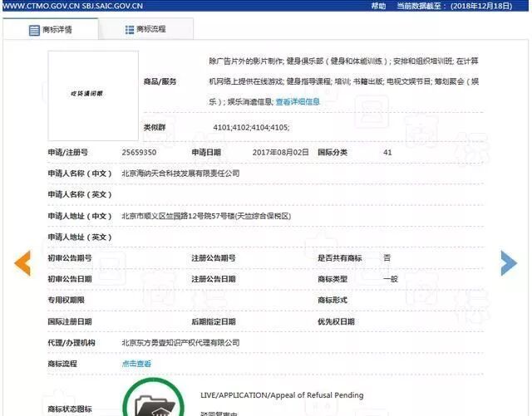Click the 国际分类 label
The width and height of the screenshot is (532, 416).
pos(332,152)
